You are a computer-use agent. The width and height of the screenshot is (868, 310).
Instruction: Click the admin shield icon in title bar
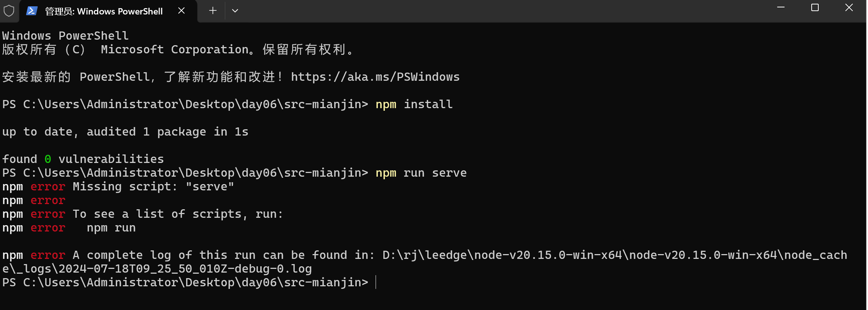pos(9,11)
